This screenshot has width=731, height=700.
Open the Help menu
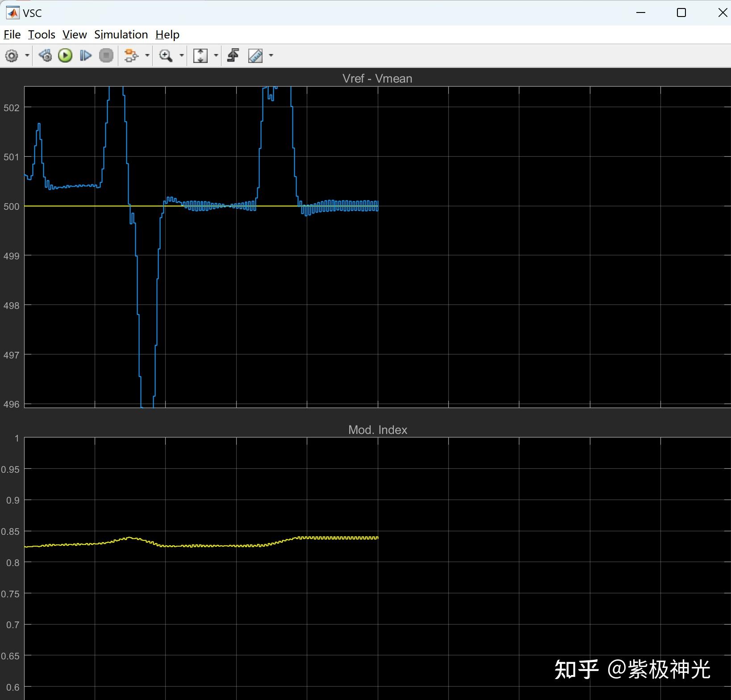[x=167, y=34]
